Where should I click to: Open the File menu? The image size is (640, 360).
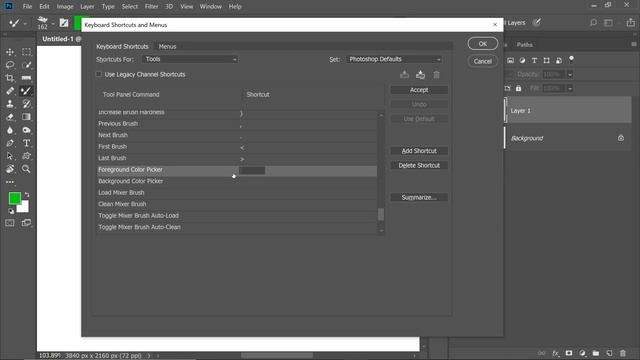27,7
